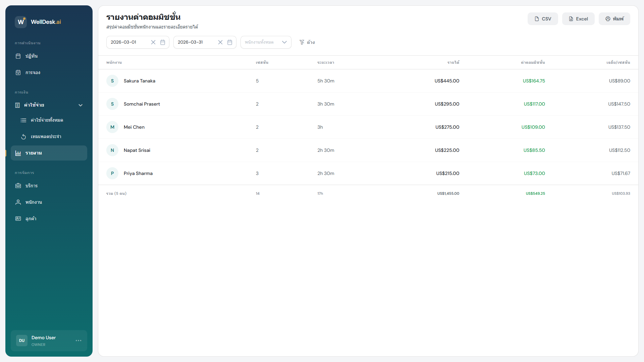Open the end date calendar picker icon
The width and height of the screenshot is (644, 362).
coord(230,42)
